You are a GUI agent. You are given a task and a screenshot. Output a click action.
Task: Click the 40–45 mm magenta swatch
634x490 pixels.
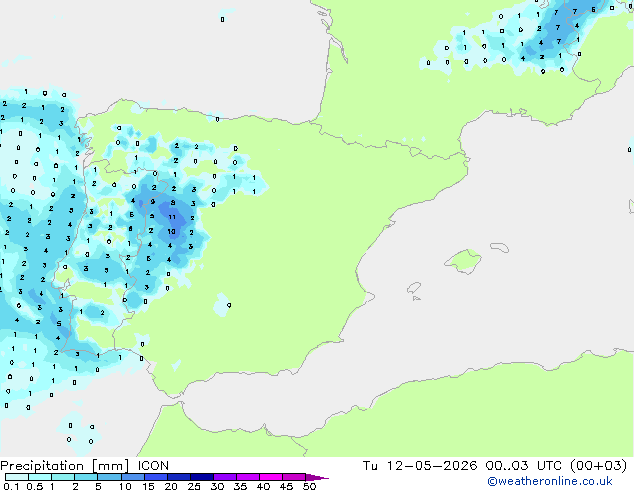[x=271, y=477]
